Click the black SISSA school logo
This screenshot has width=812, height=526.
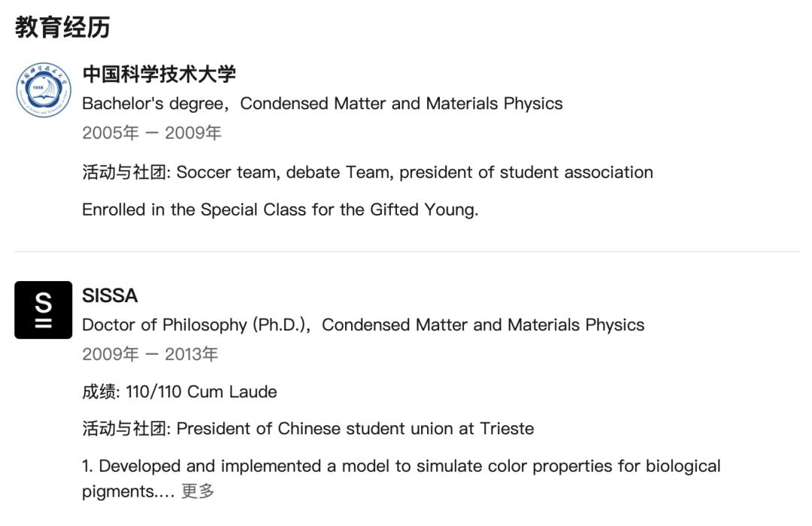(44, 310)
